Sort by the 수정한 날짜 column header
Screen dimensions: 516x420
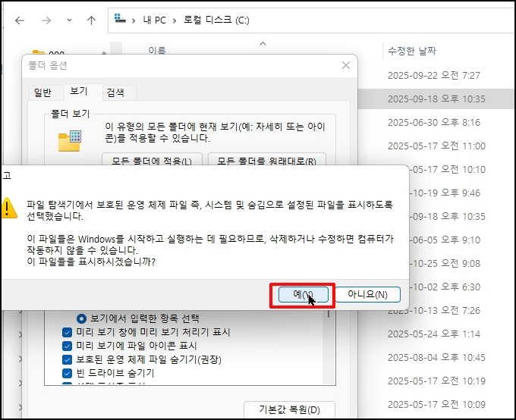[412, 51]
